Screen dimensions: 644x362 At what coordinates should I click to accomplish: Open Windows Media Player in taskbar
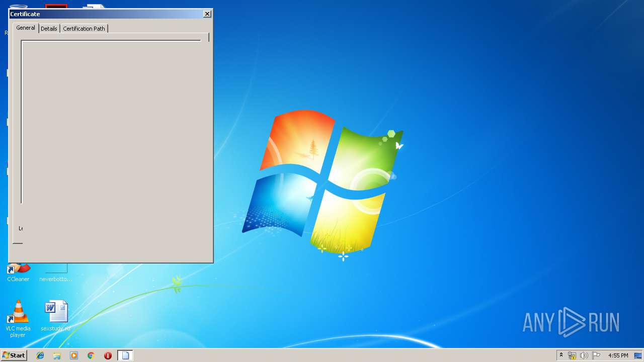pyautogui.click(x=74, y=355)
